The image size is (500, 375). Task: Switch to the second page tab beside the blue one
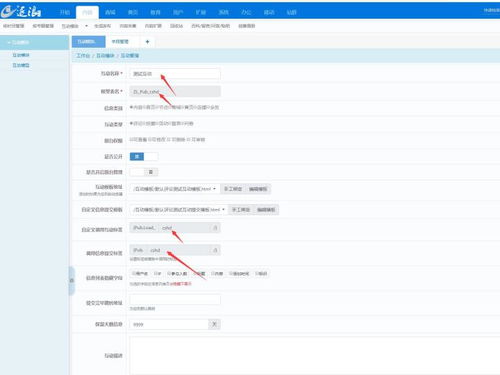click(x=120, y=42)
